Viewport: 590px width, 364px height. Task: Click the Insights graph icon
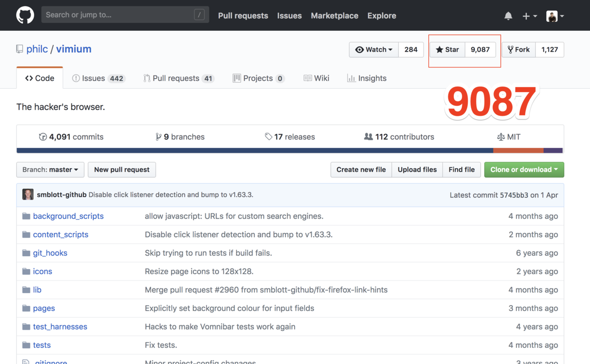(x=351, y=78)
